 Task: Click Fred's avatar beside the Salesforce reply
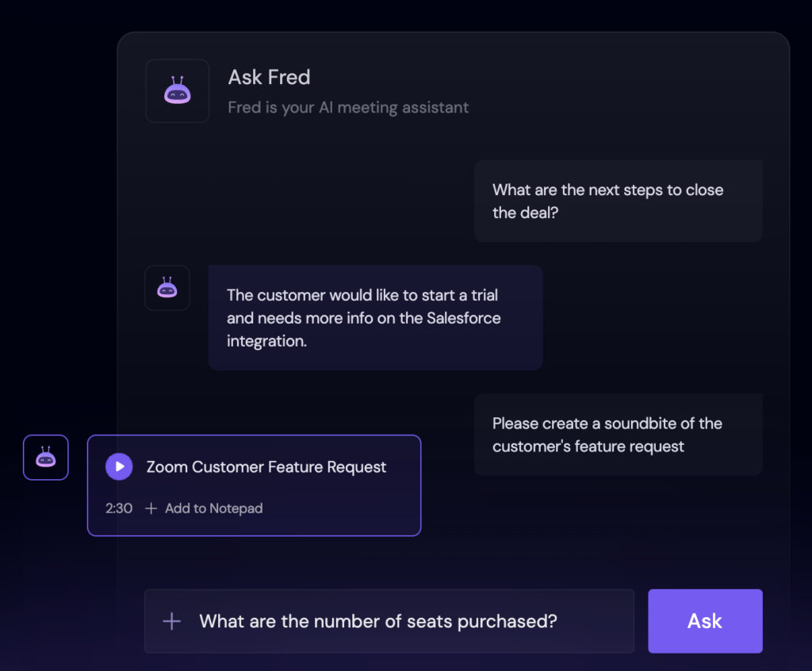tap(167, 288)
